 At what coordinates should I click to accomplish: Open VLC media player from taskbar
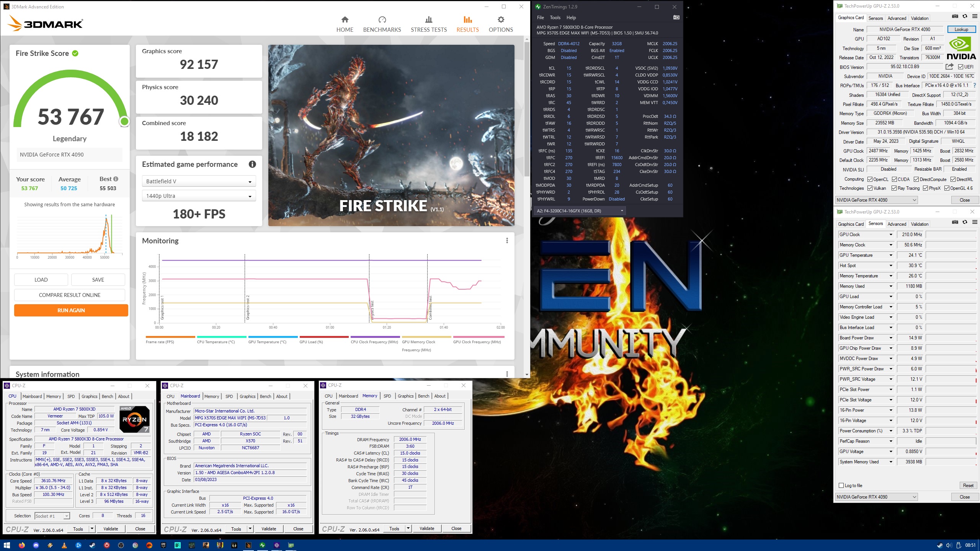point(64,545)
